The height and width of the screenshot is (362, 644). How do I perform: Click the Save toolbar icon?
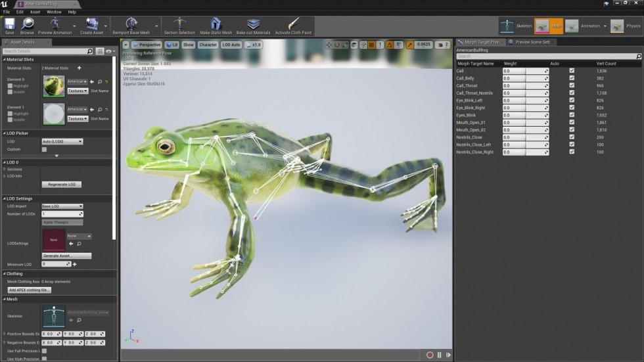pyautogui.click(x=9, y=26)
